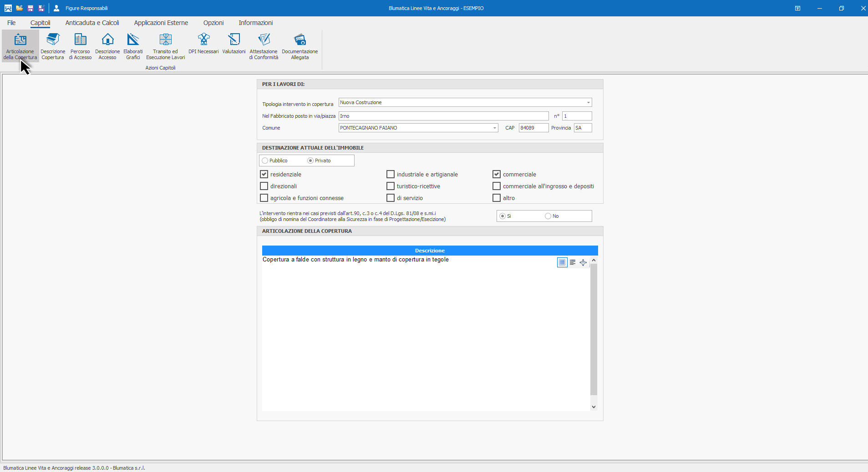This screenshot has height=472, width=868.
Task: Select the Pubblico radio button
Action: click(x=265, y=161)
